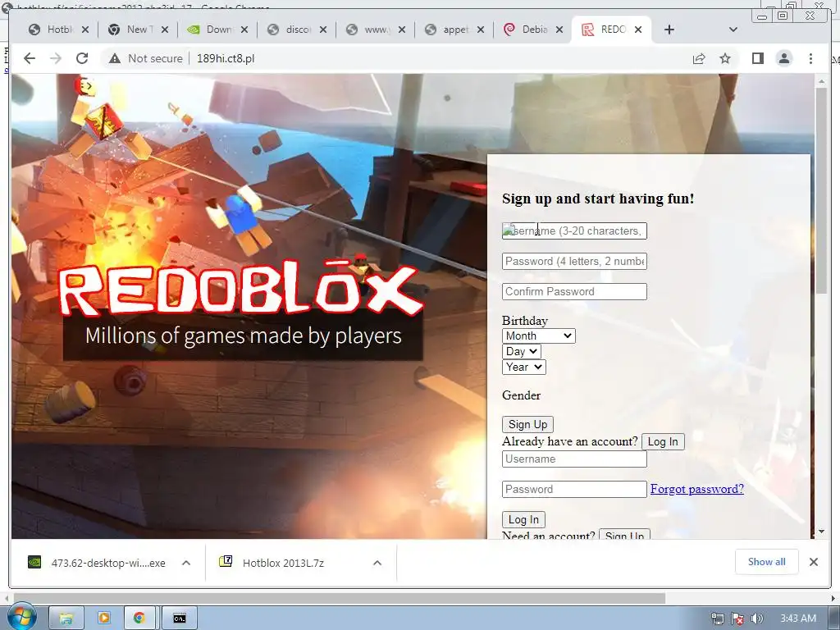Open the command prompt taskbar icon
The image size is (840, 630).
(x=180, y=619)
